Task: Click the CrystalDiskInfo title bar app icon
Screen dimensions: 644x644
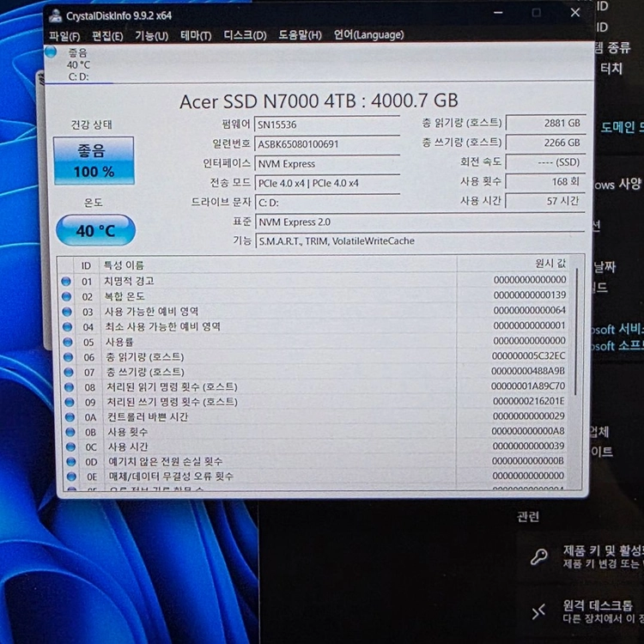Action: tap(56, 15)
